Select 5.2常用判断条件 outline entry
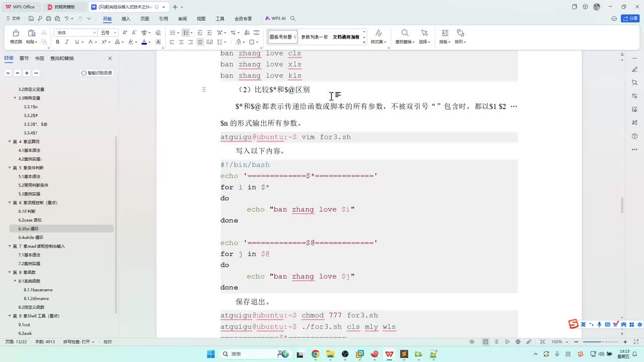 click(x=33, y=185)
